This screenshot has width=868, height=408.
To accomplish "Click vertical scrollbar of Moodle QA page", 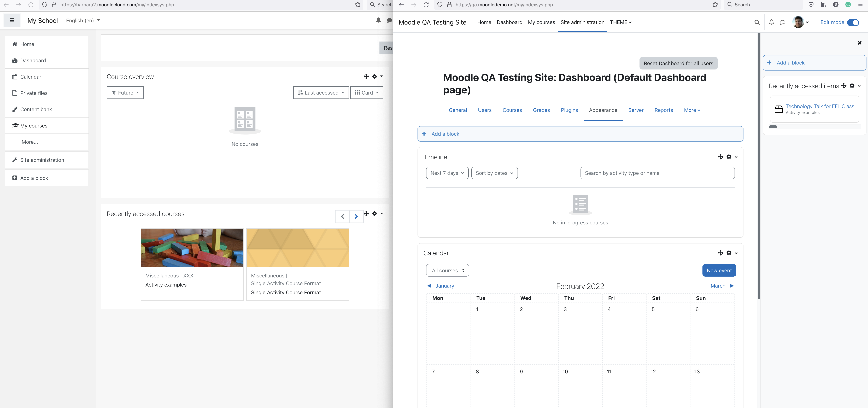I will coord(759,165).
